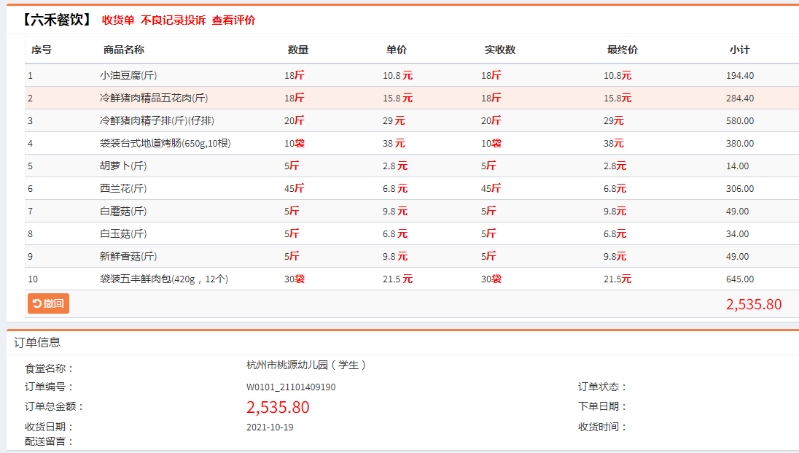This screenshot has width=799, height=453.
Task: Click subtotal 380.00 for 烤肠
Action: (x=740, y=144)
